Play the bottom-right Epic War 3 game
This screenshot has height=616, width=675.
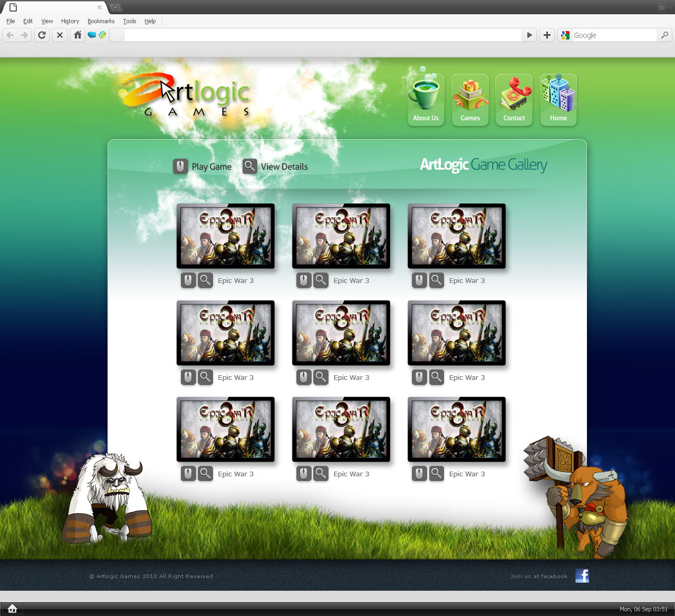(419, 474)
